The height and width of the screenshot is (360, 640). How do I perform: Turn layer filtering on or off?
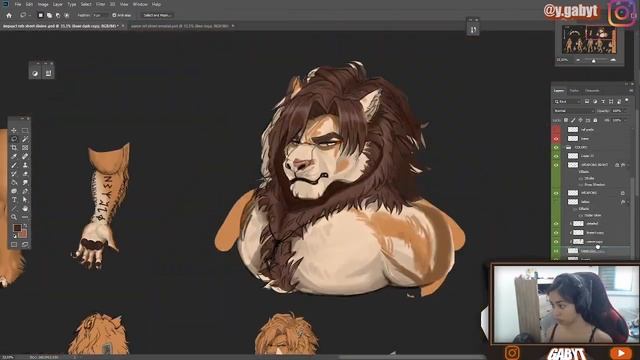pos(627,100)
